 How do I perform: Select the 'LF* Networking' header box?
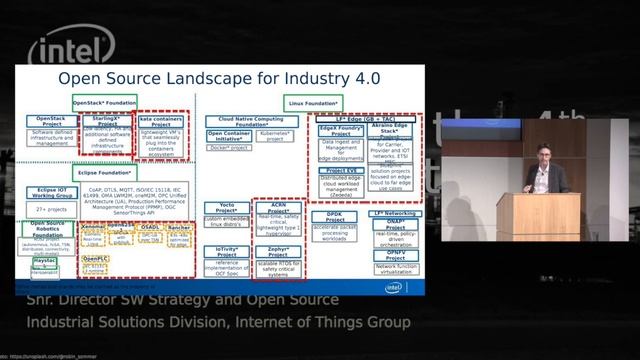[395, 213]
